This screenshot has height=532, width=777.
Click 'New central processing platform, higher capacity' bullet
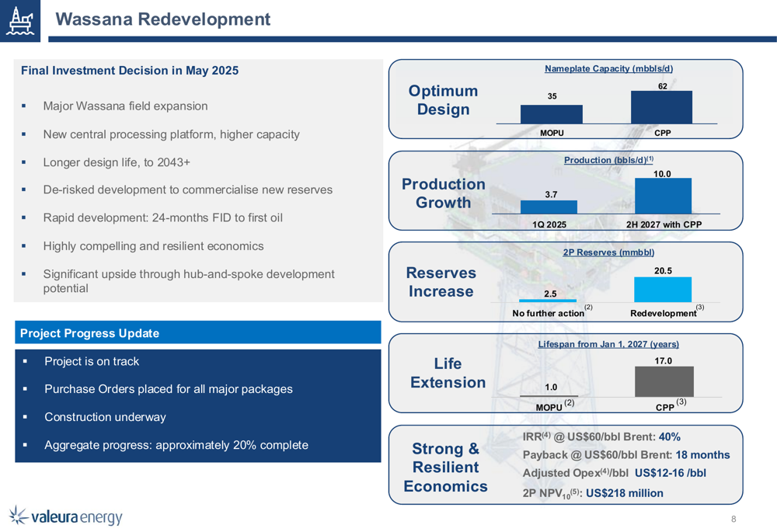[172, 134]
